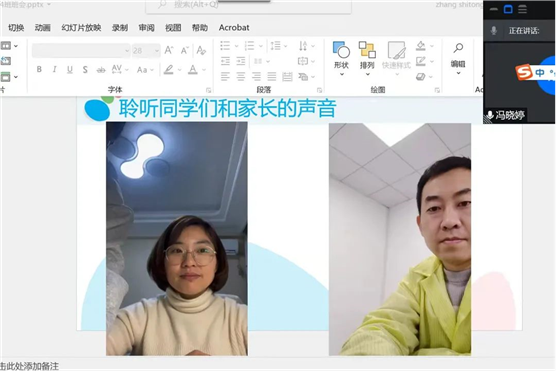Open shape outline pen icon

point(421,61)
